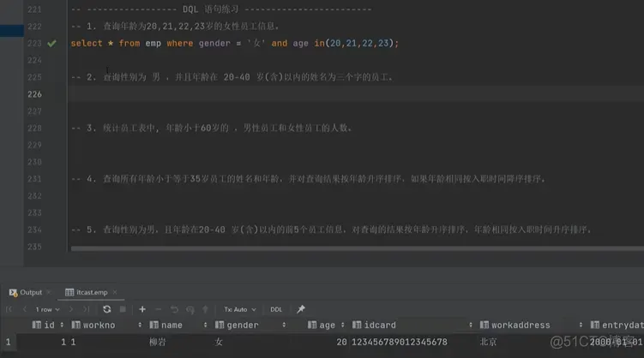Click the idcard column header
This screenshot has width=644, height=358.
(380, 325)
